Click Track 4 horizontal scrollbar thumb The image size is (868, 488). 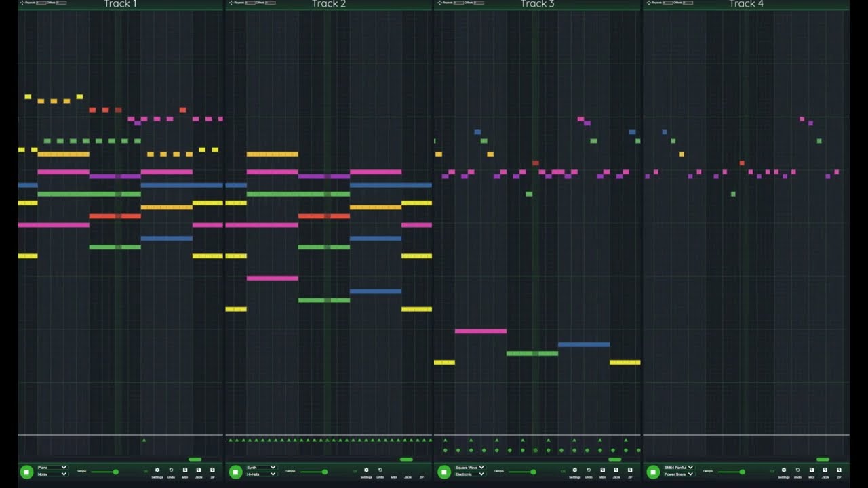(823, 460)
